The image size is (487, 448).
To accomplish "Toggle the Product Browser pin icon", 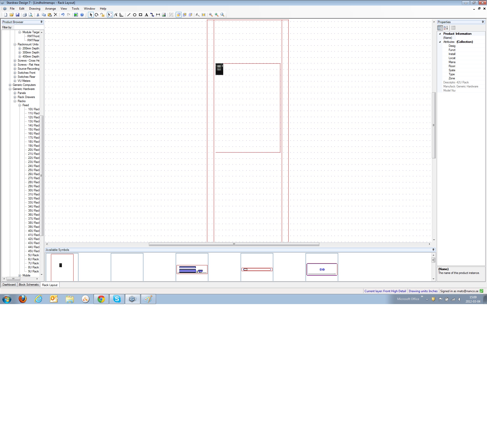I will [42, 22].
